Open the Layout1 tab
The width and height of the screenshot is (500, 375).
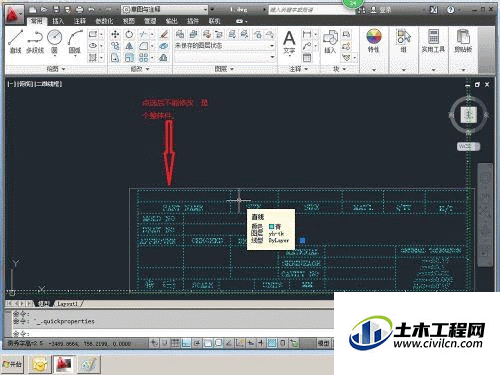[68, 304]
